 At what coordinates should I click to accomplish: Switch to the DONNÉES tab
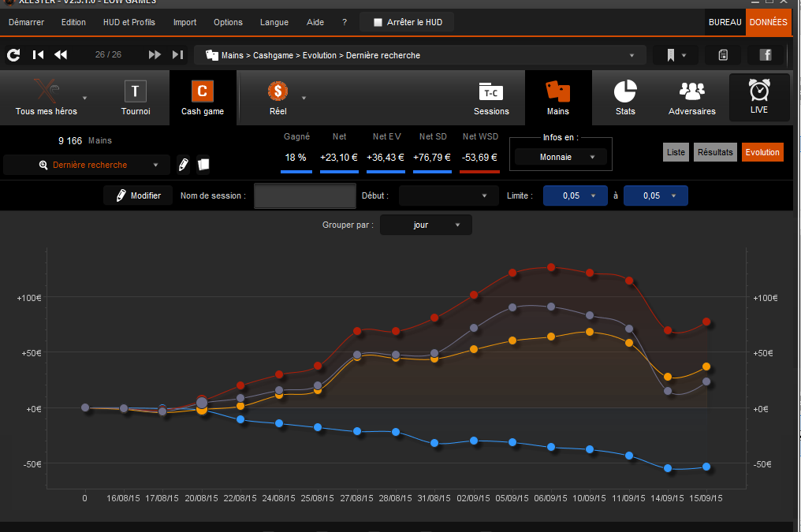click(x=769, y=23)
